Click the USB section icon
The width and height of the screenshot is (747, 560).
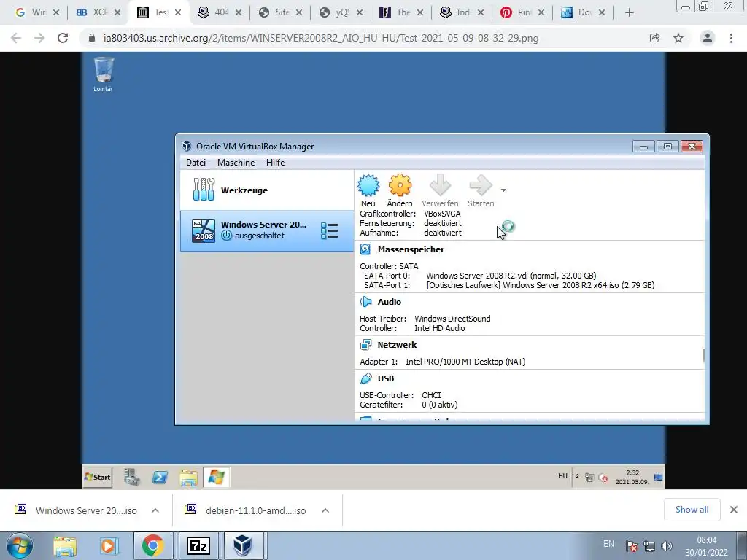[x=365, y=378]
